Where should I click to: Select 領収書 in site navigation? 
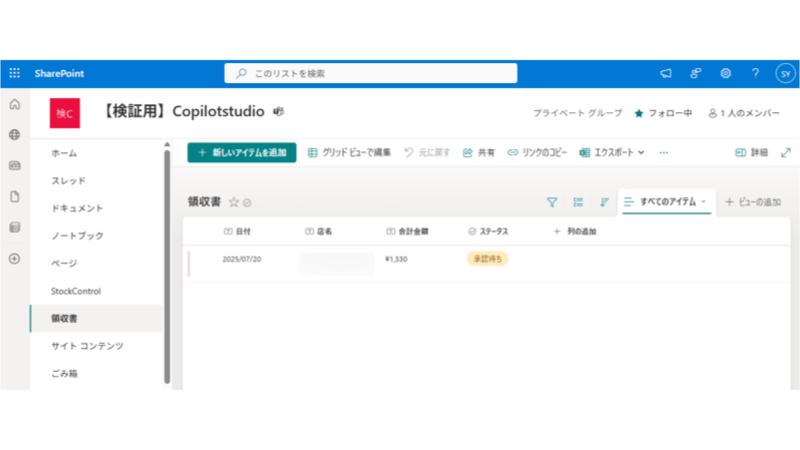[96, 318]
